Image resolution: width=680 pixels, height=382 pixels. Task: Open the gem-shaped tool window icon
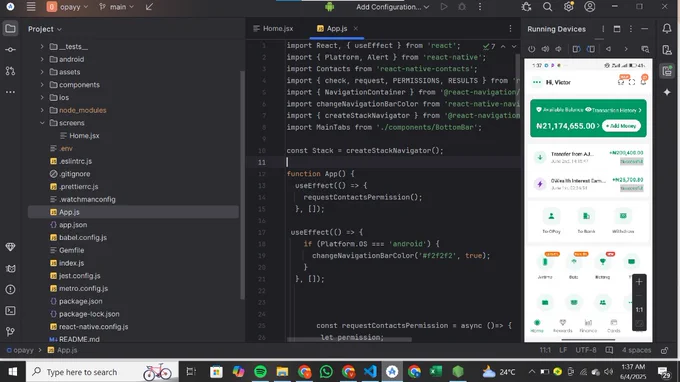10,247
